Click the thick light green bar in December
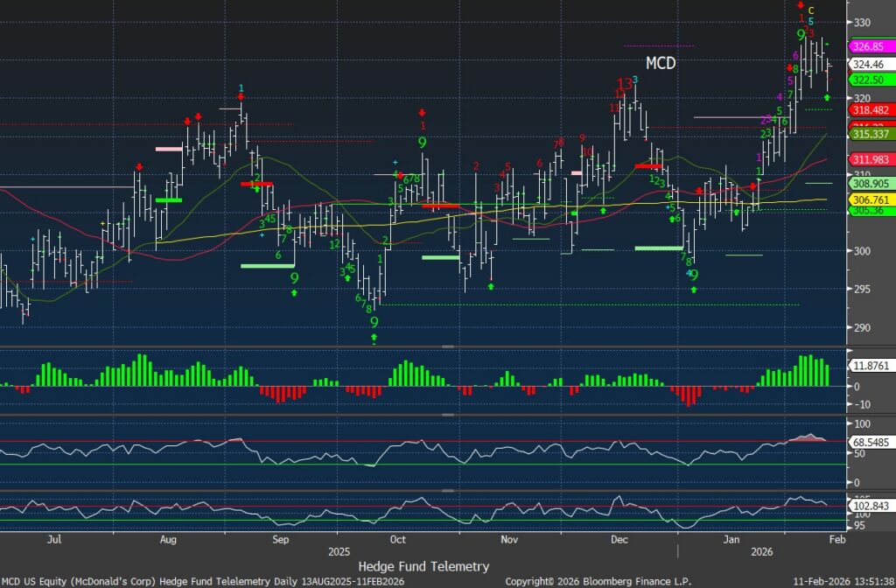The image size is (896, 588). [x=652, y=248]
